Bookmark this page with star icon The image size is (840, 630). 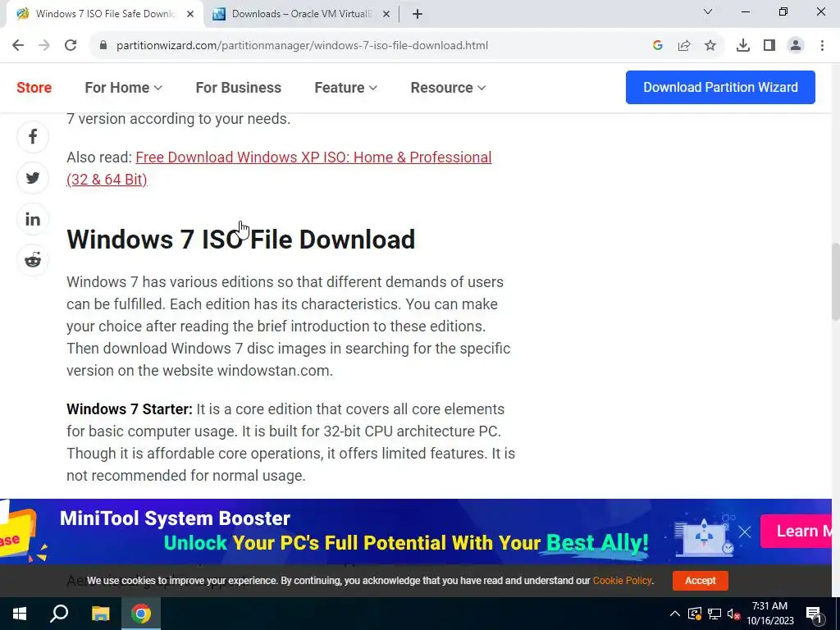[710, 45]
